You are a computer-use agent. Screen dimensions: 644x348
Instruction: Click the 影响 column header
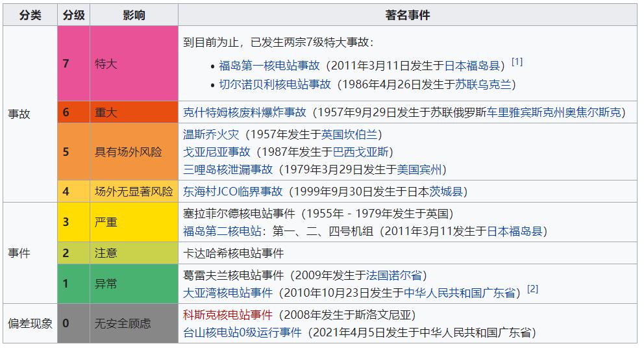tap(134, 15)
